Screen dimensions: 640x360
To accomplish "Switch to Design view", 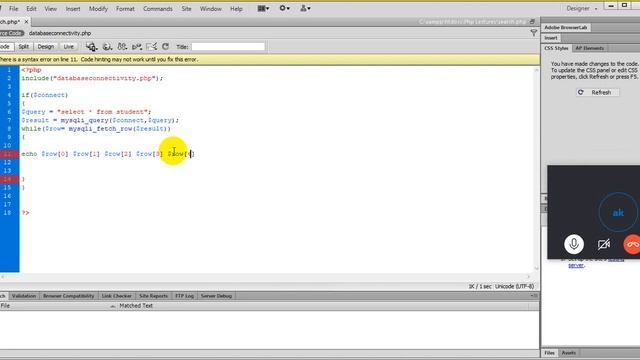I will click(x=45, y=47).
